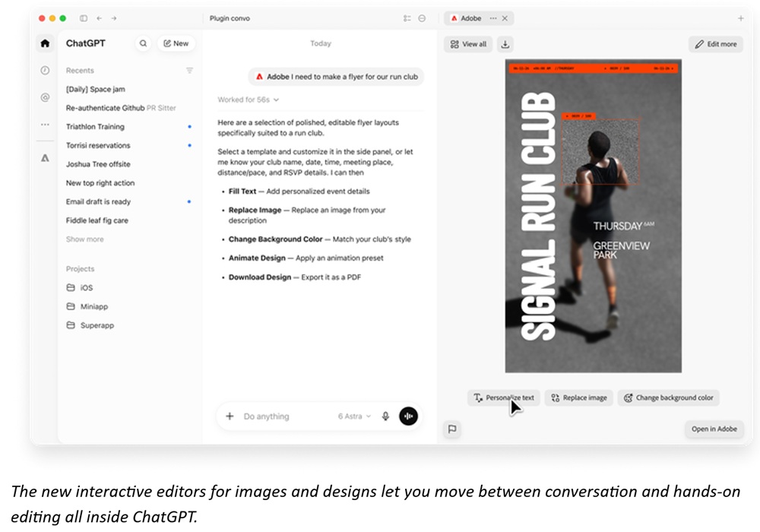Screen dimensions: 760x532
Task: Open the 6 Astra model dropdown
Action: click(x=354, y=416)
